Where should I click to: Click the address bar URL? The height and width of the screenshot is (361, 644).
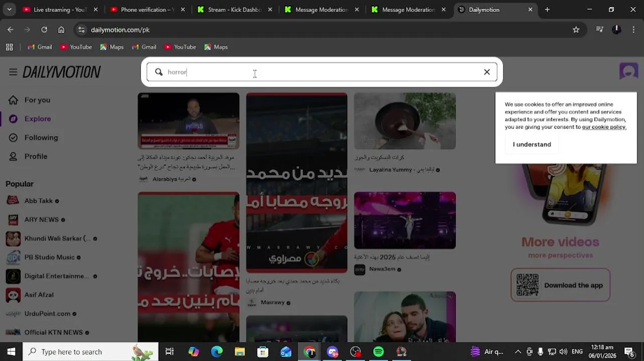(120, 30)
